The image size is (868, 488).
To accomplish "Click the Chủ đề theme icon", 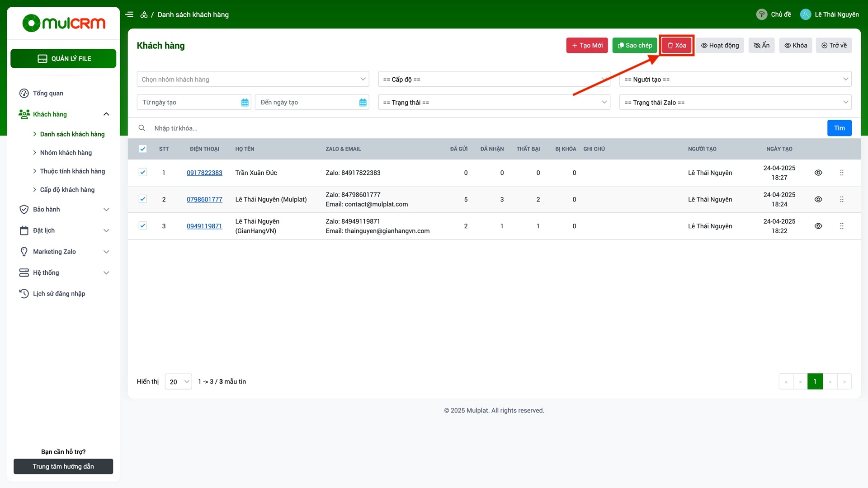I will coord(761,14).
